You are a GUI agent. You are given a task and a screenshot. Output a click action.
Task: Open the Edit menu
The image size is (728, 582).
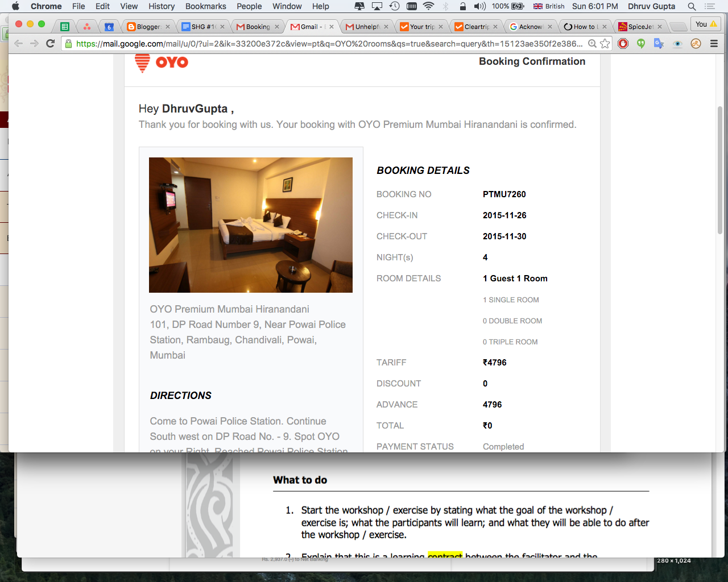click(x=103, y=6)
